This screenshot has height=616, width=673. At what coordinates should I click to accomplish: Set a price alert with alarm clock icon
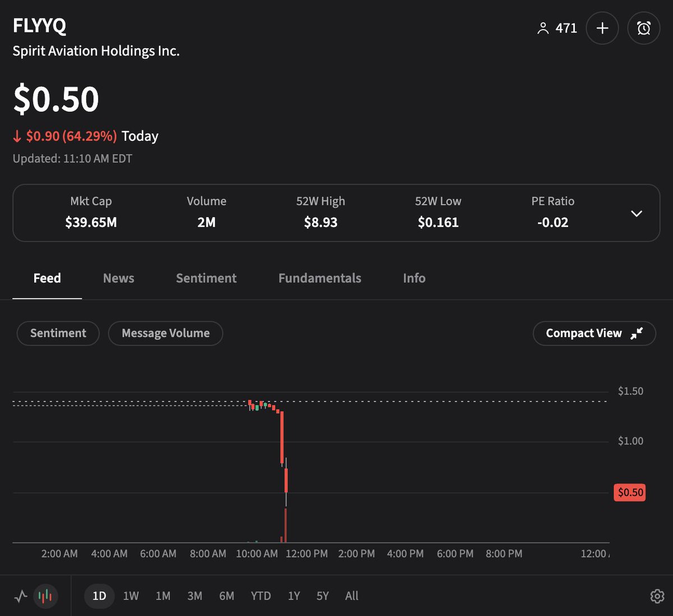(644, 28)
